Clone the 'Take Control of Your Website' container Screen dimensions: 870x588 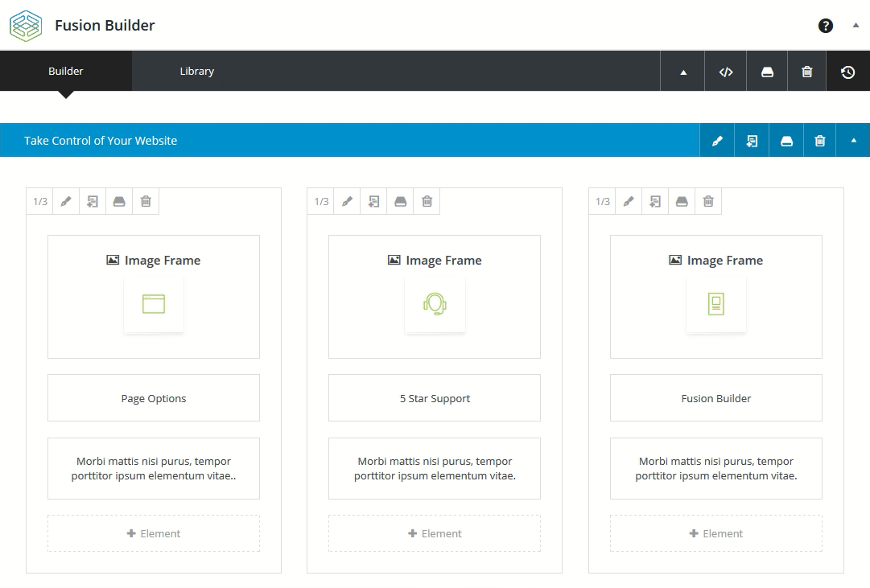752,141
